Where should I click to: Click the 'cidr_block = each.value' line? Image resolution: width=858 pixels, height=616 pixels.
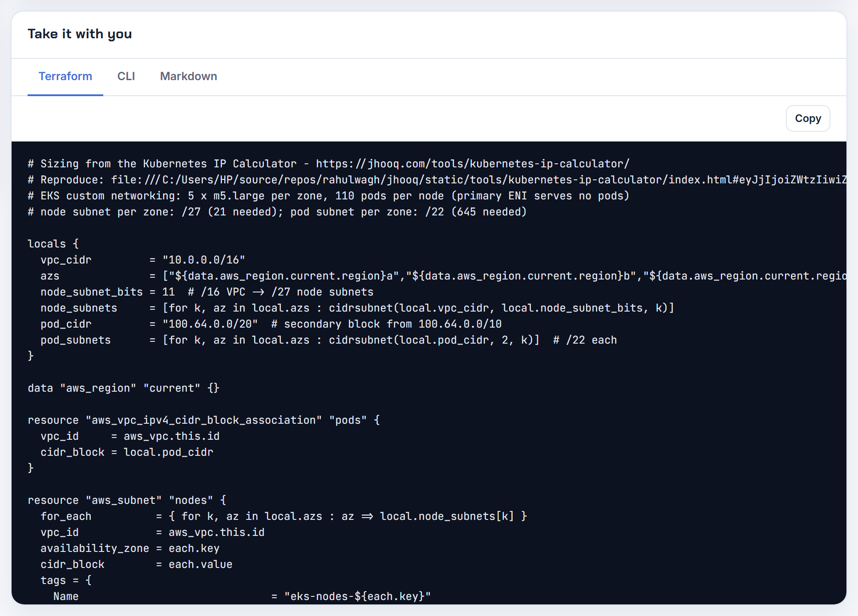pos(136,564)
